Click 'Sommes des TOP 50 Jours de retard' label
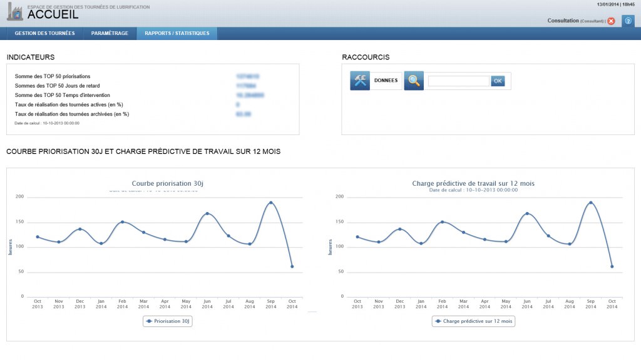Image resolution: width=641 pixels, height=364 pixels. click(57, 86)
